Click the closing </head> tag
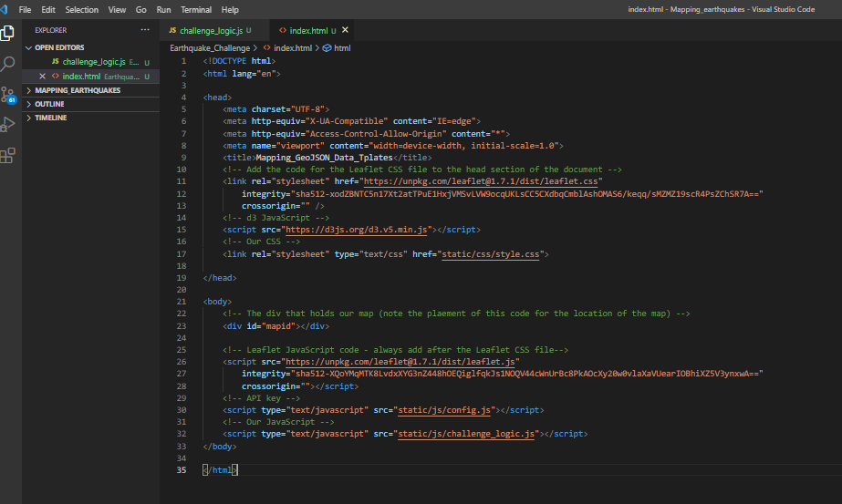This screenshot has width=842, height=504. [220, 278]
